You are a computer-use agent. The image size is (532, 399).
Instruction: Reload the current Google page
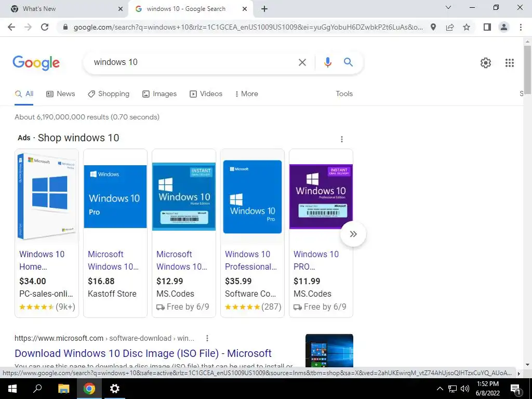[x=45, y=27]
